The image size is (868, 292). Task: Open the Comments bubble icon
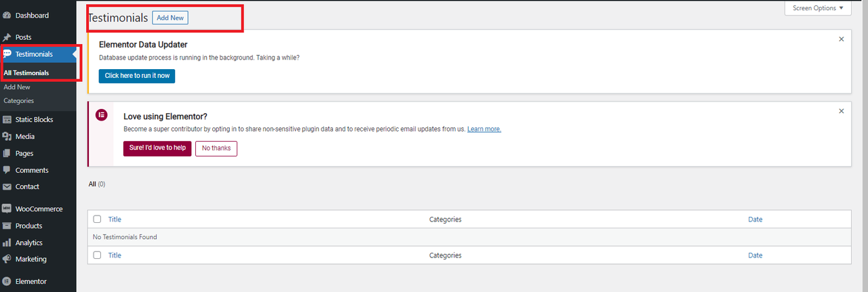point(7,170)
